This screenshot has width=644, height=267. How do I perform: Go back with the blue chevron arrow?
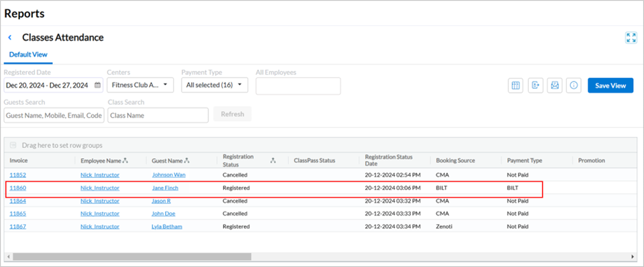pyautogui.click(x=10, y=38)
